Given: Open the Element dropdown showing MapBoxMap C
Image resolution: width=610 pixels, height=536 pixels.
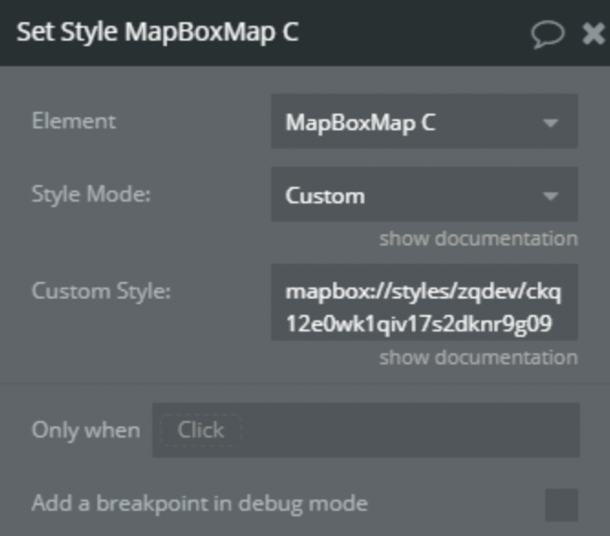Looking at the screenshot, I should 424,121.
